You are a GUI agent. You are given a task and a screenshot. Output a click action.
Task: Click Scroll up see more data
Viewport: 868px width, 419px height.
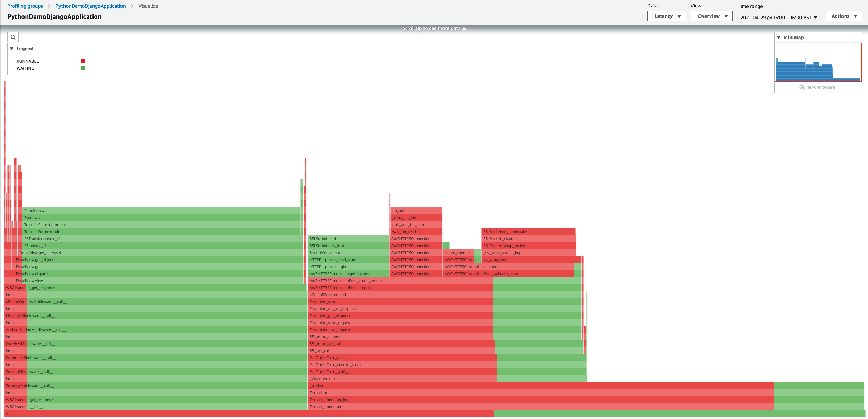[x=433, y=28]
